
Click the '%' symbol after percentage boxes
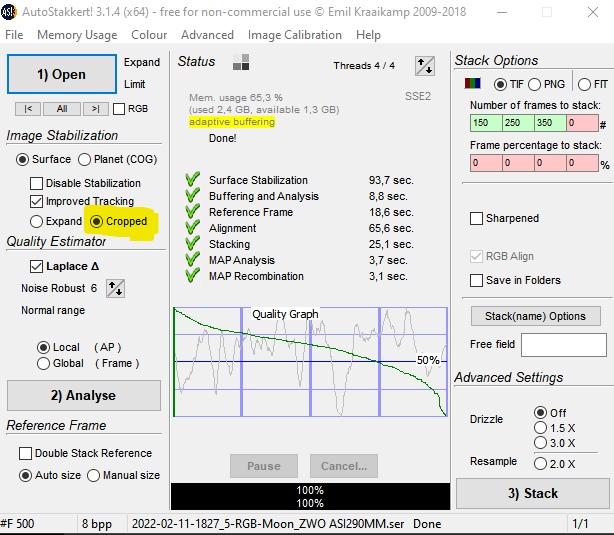(605, 165)
